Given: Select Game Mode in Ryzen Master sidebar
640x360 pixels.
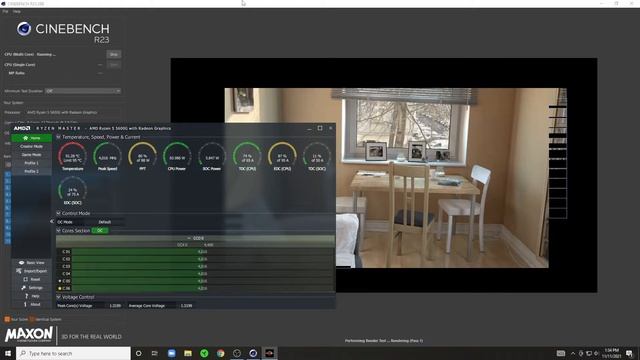Looking at the screenshot, I should click(x=31, y=155).
